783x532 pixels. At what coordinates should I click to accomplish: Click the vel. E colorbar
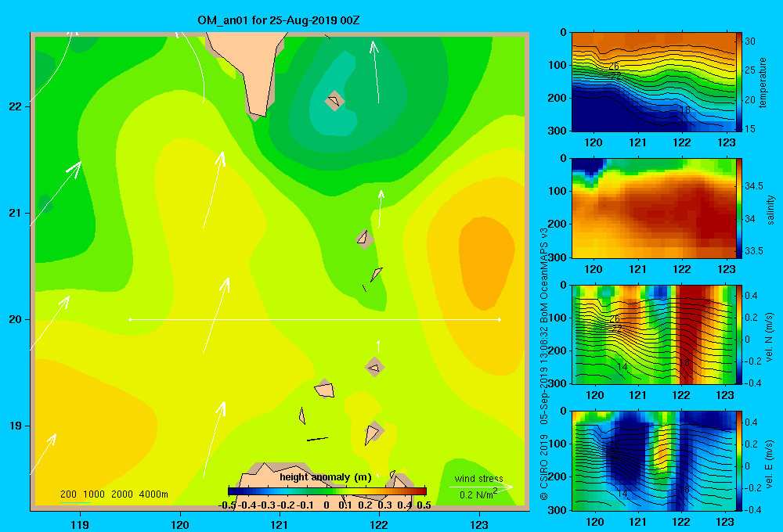click(x=738, y=461)
